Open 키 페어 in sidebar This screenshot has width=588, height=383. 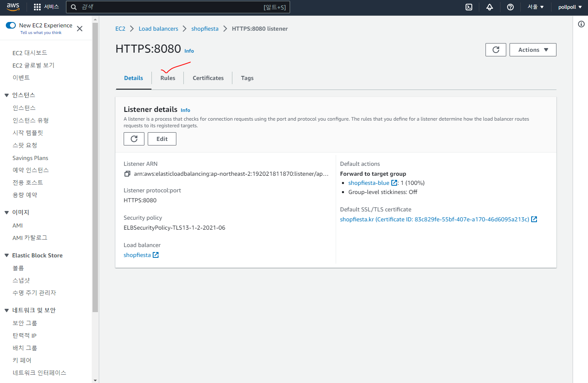[x=22, y=361]
